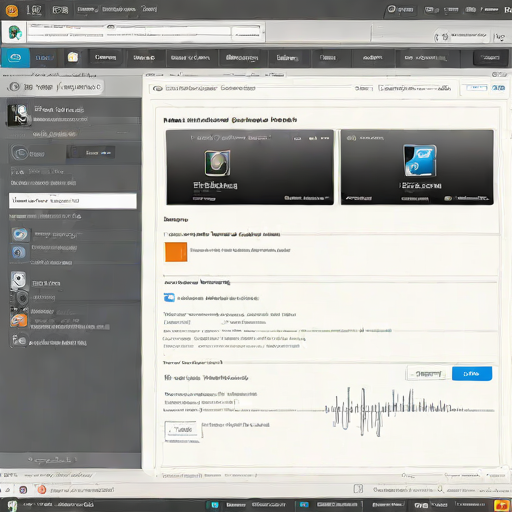Viewport: 512px width, 512px height.
Task: Click the orange round icon in top-left corner
Action: (12, 10)
